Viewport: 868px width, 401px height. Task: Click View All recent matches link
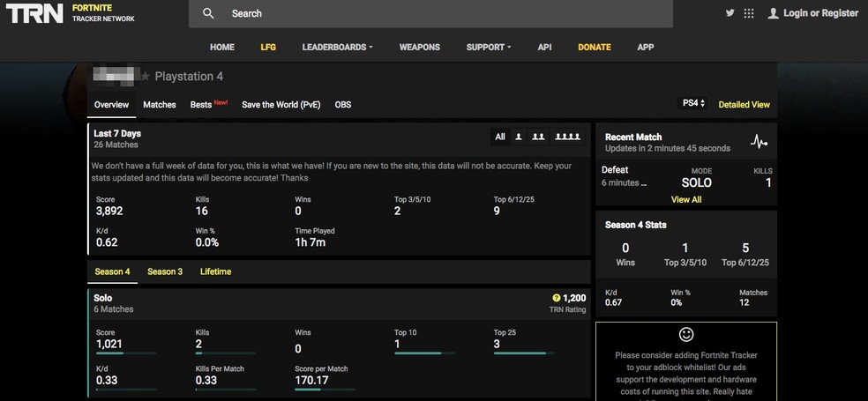coord(686,200)
